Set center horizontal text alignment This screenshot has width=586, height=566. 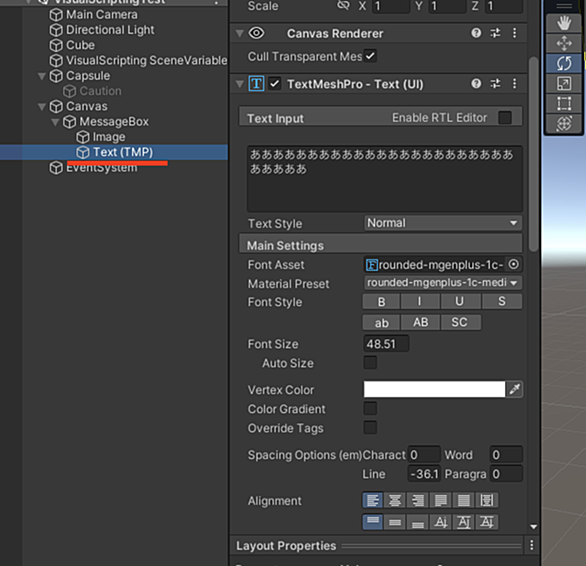tap(395, 500)
